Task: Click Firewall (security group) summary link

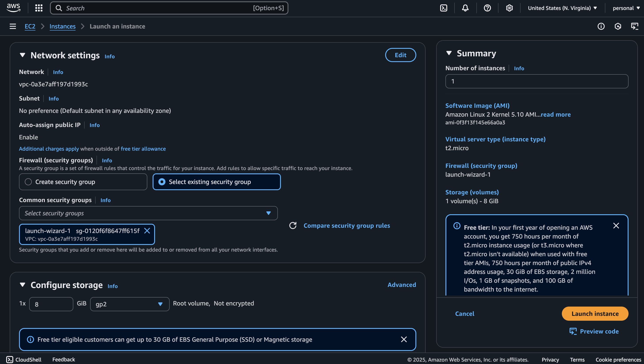Action: tap(481, 165)
